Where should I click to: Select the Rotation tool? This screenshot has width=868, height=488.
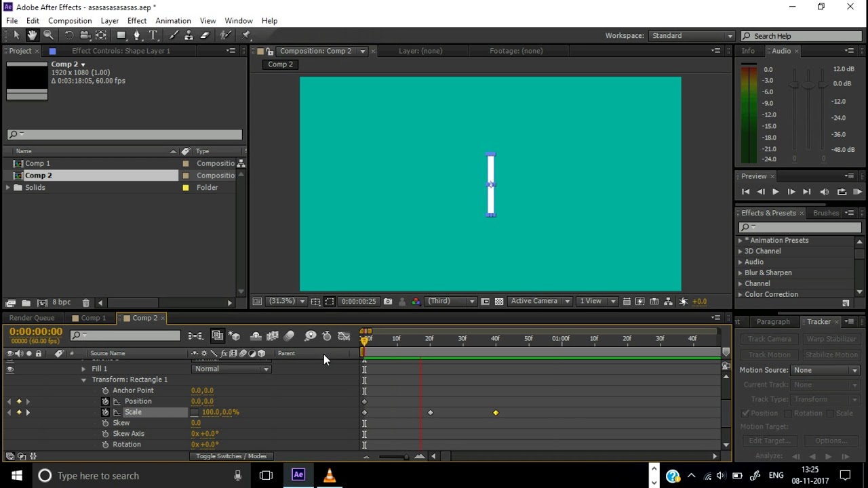(x=68, y=35)
